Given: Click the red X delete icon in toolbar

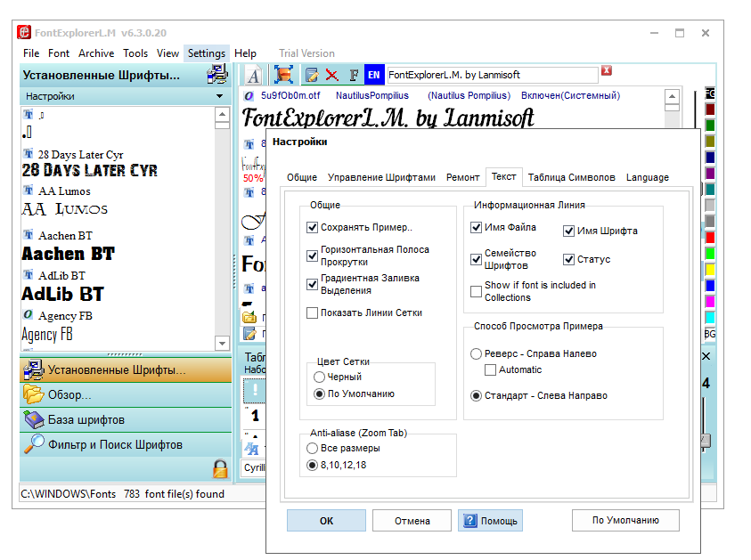Looking at the screenshot, I should 332,75.
